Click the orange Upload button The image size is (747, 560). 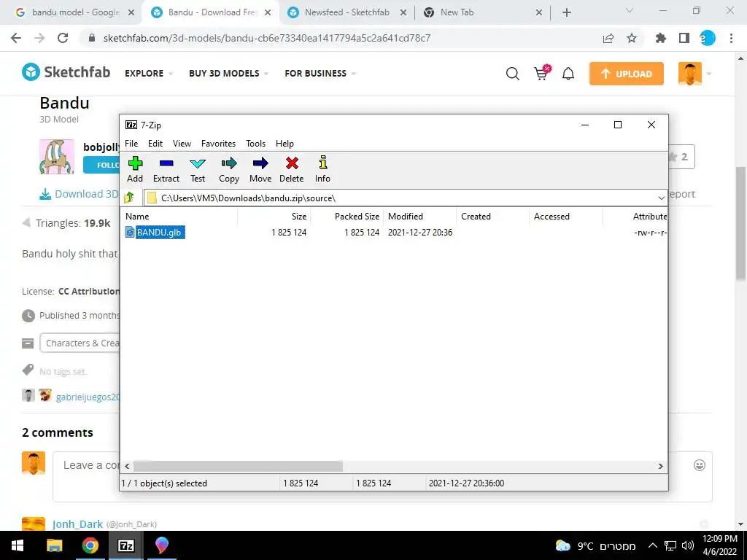point(626,74)
